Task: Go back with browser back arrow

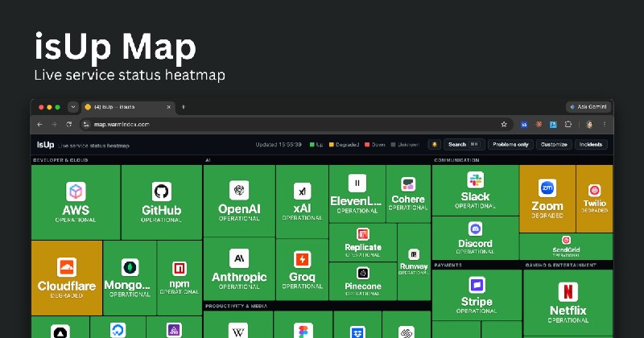Action: coord(39,125)
